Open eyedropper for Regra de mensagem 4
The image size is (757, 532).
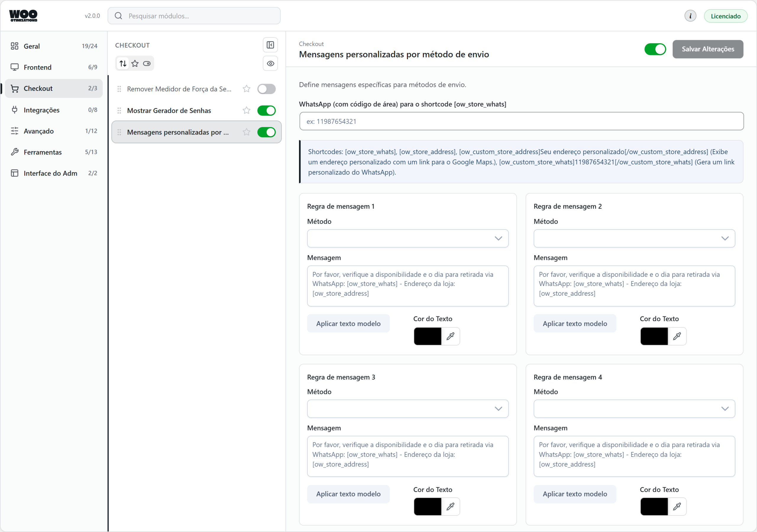click(x=677, y=506)
